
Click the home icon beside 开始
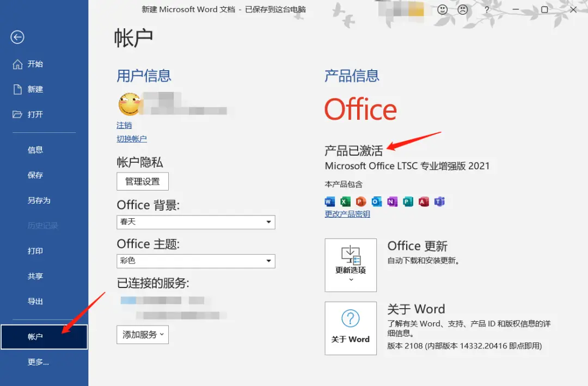pyautogui.click(x=17, y=65)
